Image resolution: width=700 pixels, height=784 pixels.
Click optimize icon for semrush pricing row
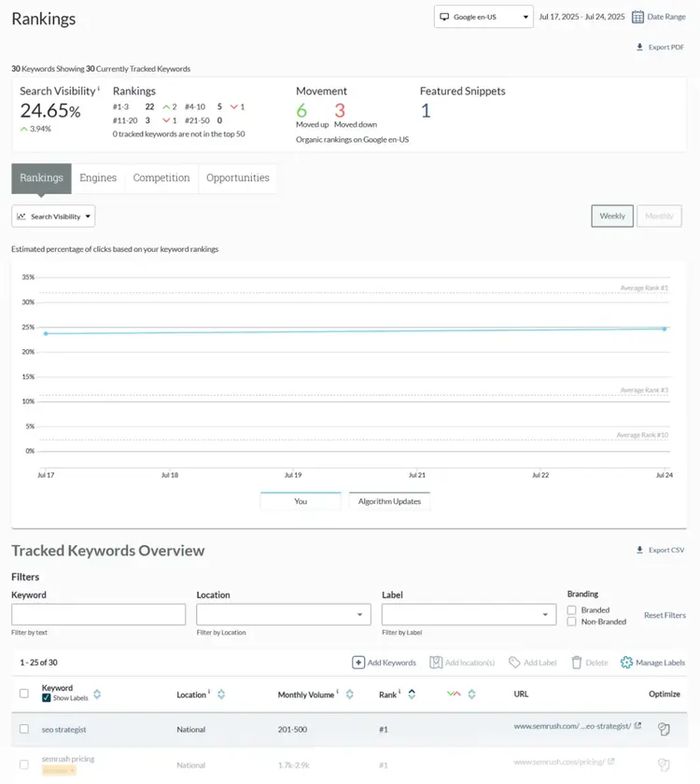coord(664,764)
